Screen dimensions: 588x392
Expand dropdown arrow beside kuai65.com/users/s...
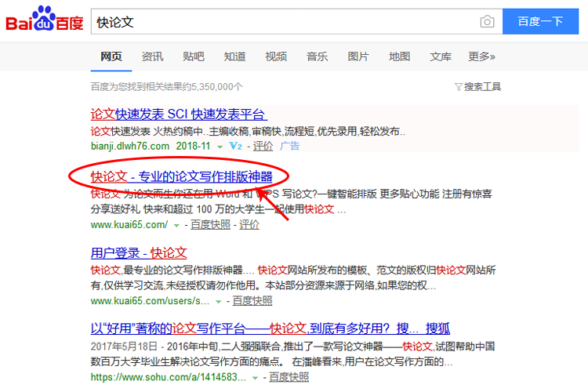tap(218, 302)
